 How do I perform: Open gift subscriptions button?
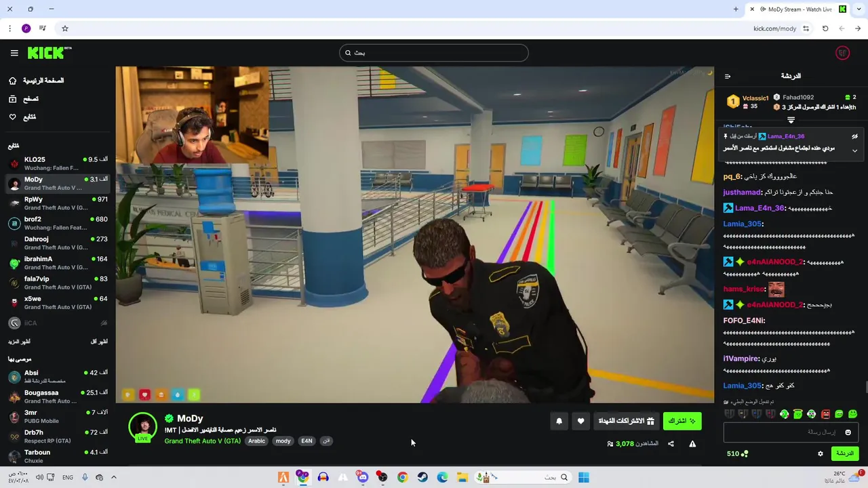[626, 421]
